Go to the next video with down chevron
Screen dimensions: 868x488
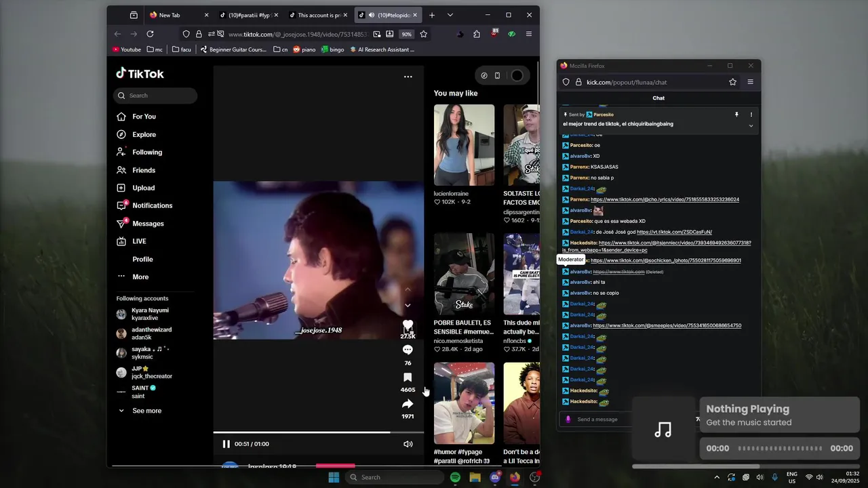click(408, 306)
